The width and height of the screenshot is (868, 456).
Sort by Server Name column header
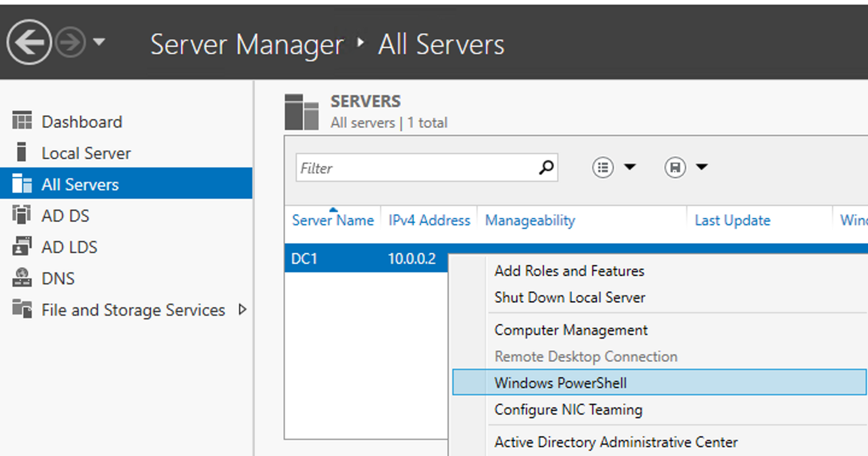click(x=333, y=221)
